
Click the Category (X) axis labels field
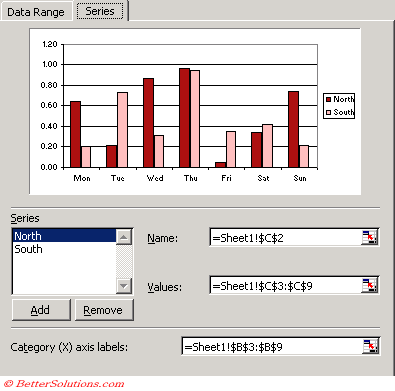pos(272,347)
